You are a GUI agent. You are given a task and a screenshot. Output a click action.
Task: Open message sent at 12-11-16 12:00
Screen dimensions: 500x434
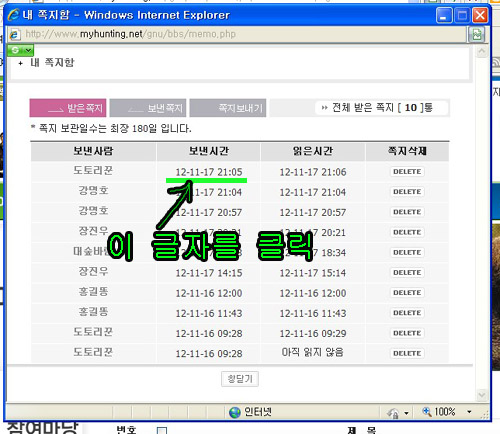(209, 293)
